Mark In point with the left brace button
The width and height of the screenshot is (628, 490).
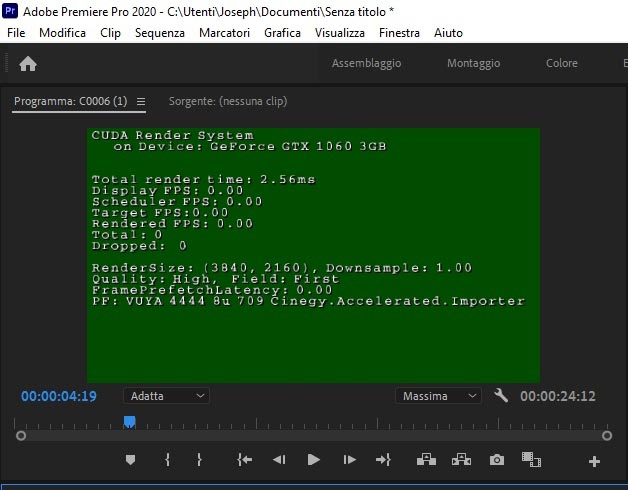click(x=168, y=460)
